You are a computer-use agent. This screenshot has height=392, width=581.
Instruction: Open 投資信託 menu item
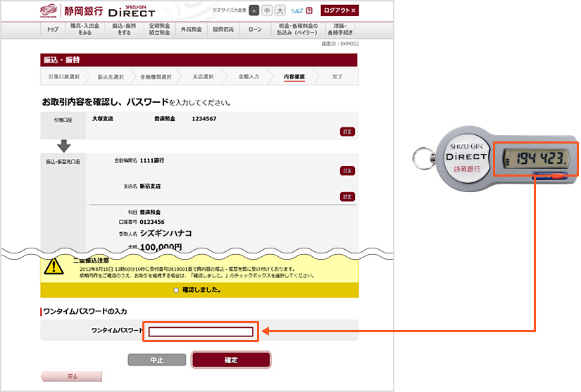pyautogui.click(x=223, y=30)
